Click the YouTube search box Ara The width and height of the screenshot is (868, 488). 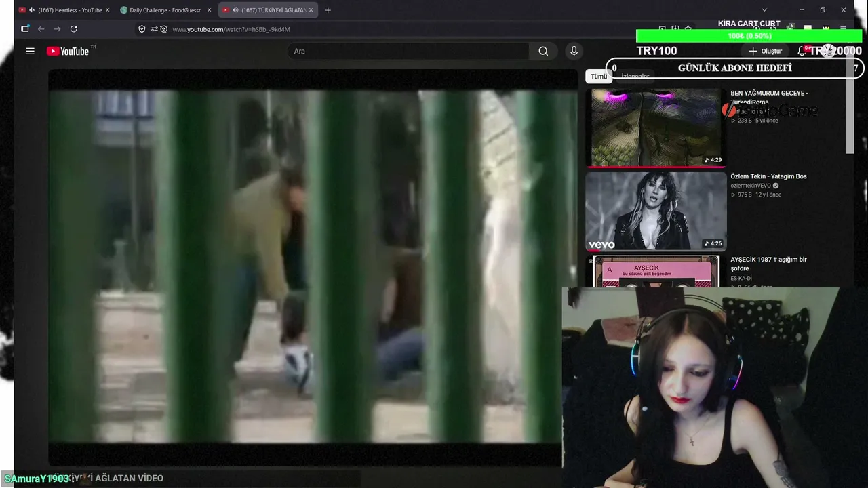408,51
